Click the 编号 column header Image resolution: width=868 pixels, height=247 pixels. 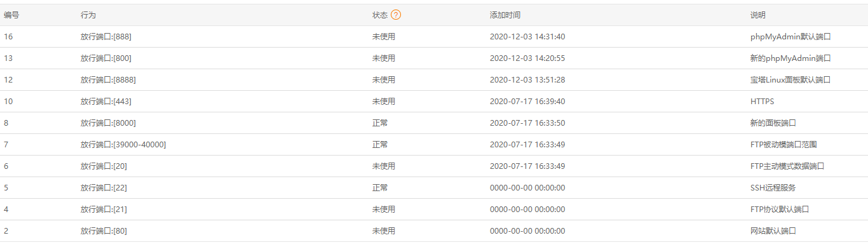11,15
